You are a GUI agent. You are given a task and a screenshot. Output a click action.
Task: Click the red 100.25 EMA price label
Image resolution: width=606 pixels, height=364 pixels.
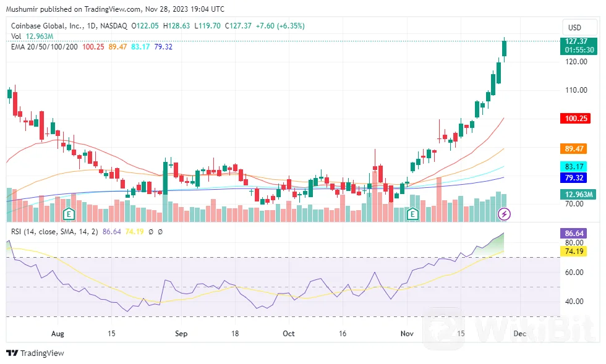(x=575, y=118)
